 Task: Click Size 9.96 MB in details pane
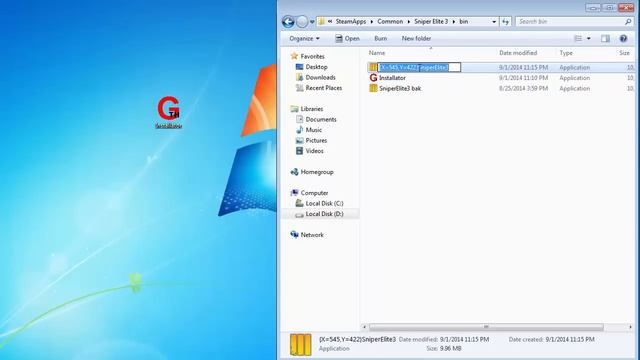click(444, 349)
